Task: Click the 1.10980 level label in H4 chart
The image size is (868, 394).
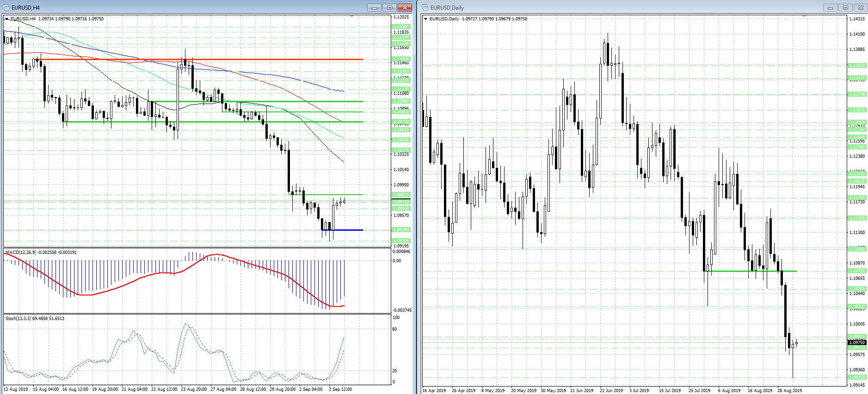Action: 401,101
